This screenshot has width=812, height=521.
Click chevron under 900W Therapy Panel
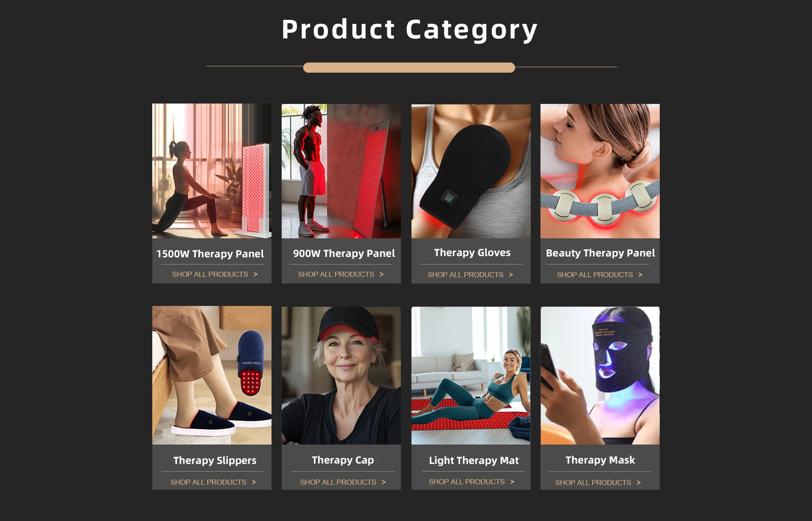click(381, 274)
